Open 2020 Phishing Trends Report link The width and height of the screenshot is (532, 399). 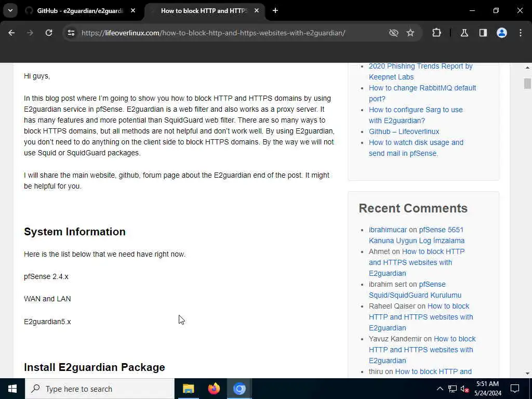pyautogui.click(x=420, y=72)
